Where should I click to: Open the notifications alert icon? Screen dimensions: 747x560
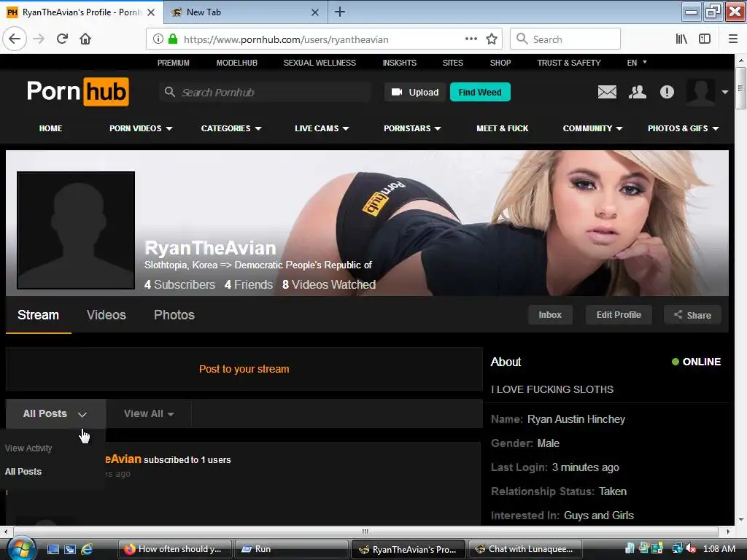point(667,92)
